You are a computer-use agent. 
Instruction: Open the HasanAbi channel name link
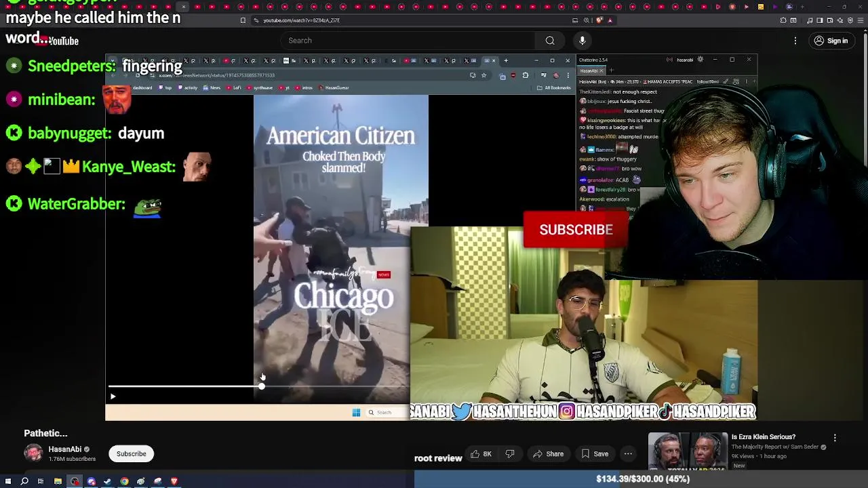tap(65, 449)
